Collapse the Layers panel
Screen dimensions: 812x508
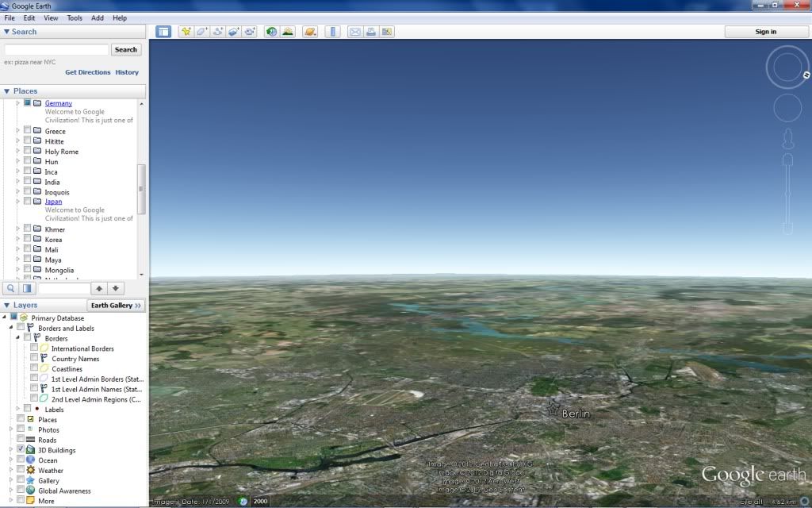tap(6, 306)
